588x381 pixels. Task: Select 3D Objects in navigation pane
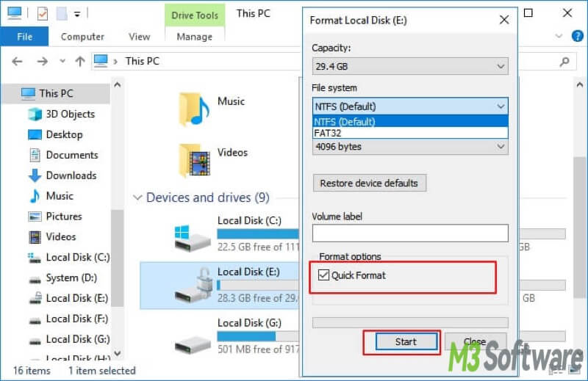[x=70, y=114]
